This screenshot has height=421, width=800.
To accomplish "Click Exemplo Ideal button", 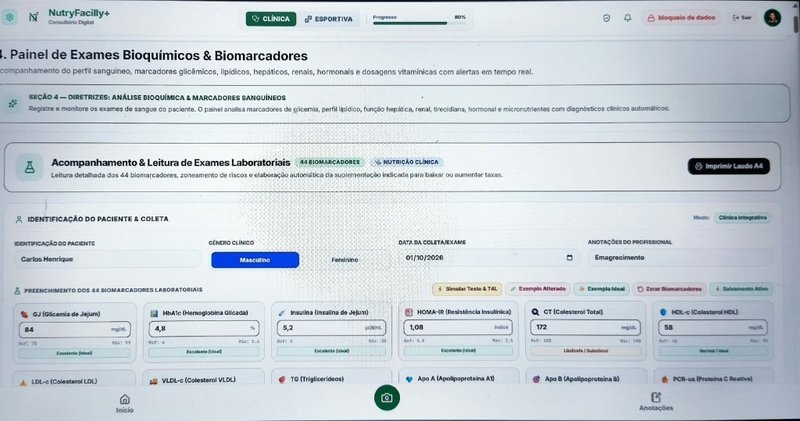I will [602, 289].
